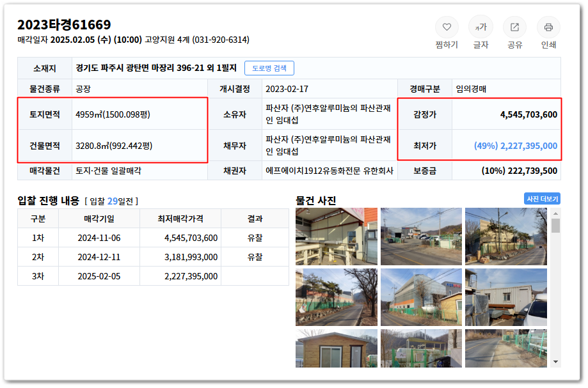Open the middle-row center factory building photo
This screenshot has width=588, height=388.
(x=421, y=297)
